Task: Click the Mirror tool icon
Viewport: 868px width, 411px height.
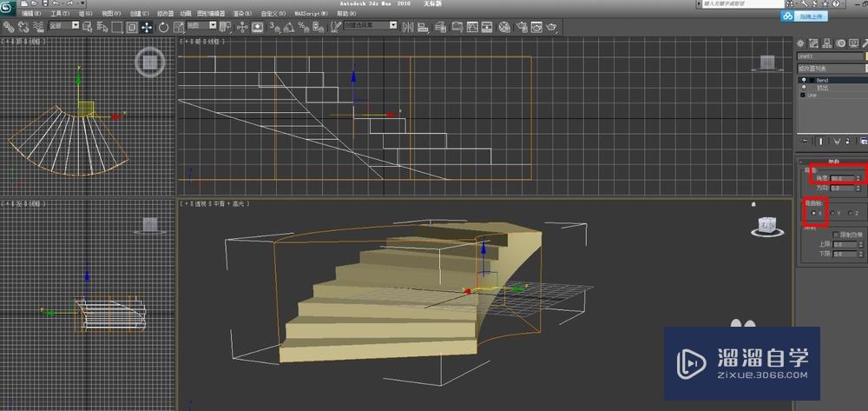Action: pos(407,27)
